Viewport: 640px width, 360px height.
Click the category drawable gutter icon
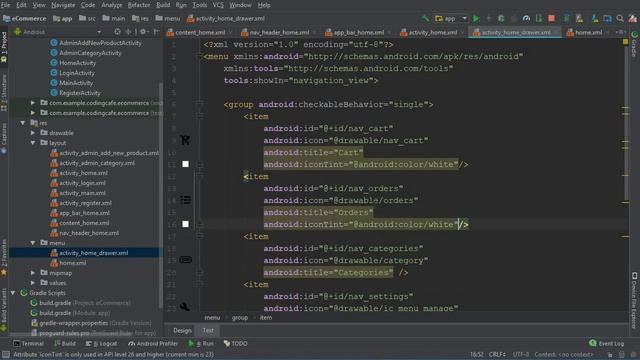click(x=185, y=260)
